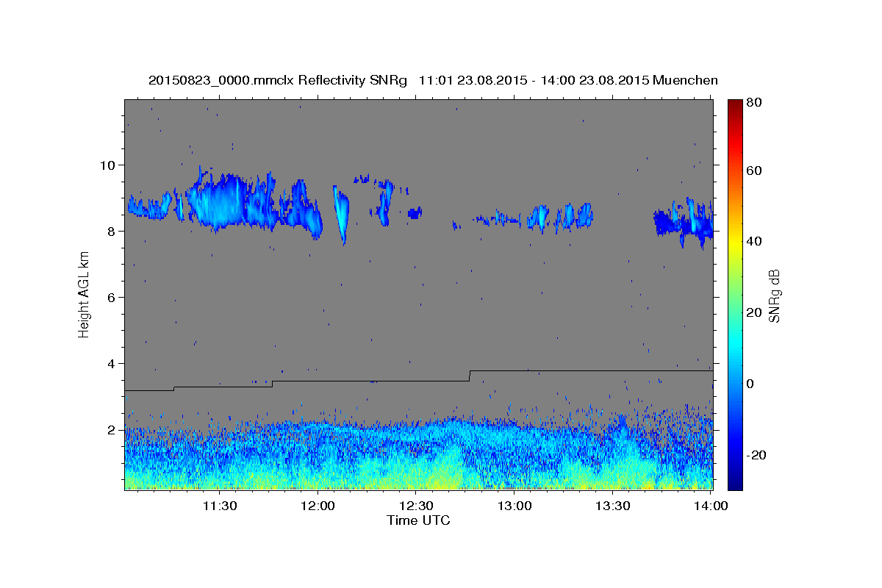This screenshot has height=588, width=882.
Task: Click the 13:00 time tick label
Action: (514, 506)
